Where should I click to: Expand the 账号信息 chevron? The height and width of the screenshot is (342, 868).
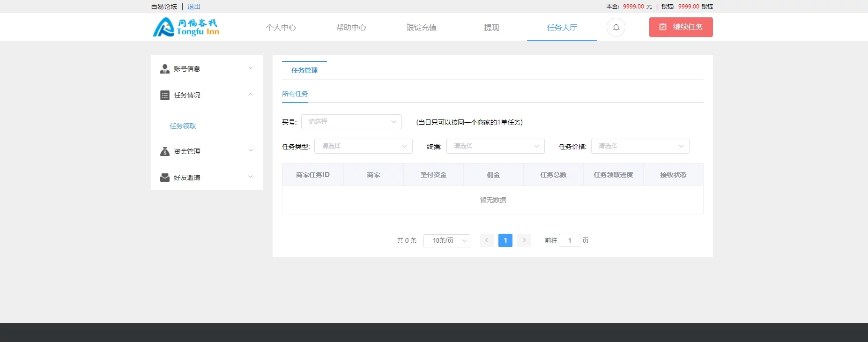251,68
